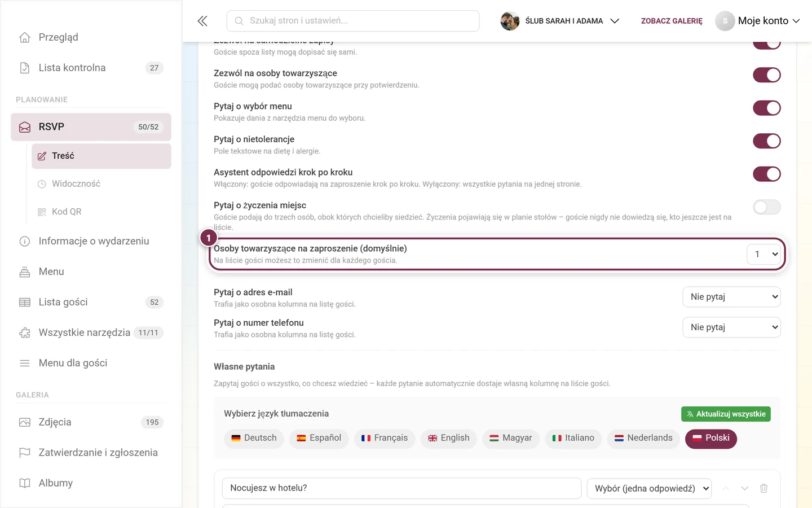Toggle Zezwól na osoby towarzyszące switch
This screenshot has height=508, width=812.
pos(767,75)
